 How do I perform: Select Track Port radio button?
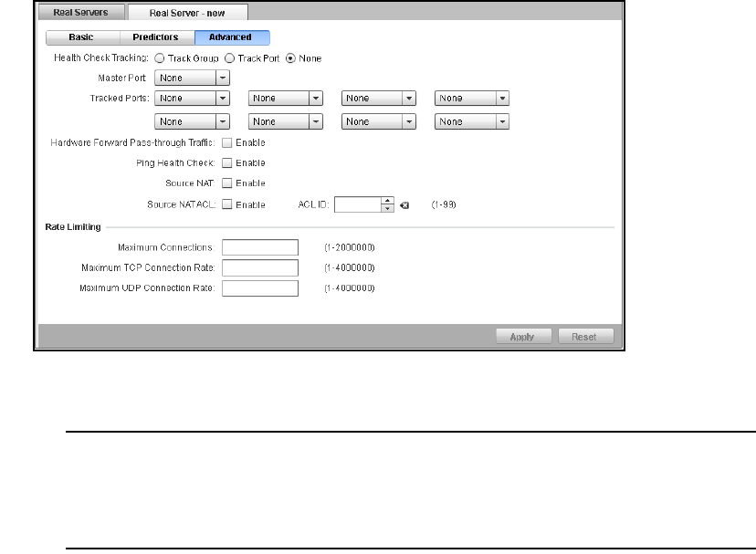click(x=229, y=58)
